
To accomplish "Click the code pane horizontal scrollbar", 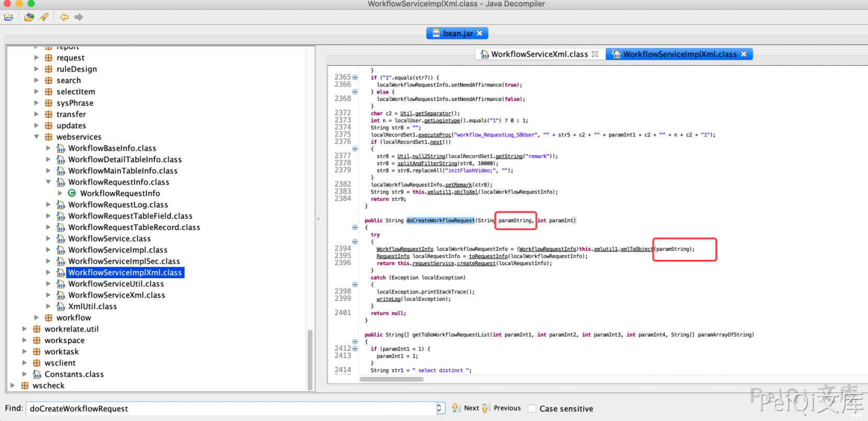I will pos(391,379).
